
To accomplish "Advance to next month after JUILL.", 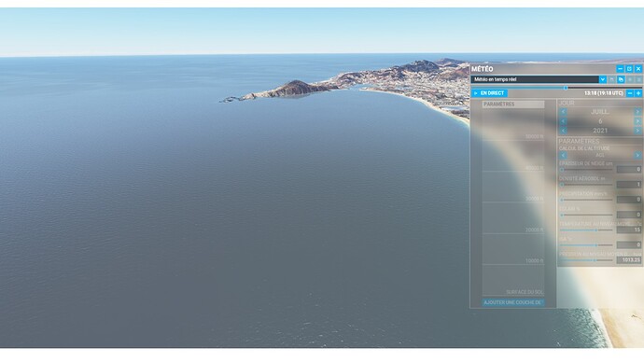I will (637, 112).
